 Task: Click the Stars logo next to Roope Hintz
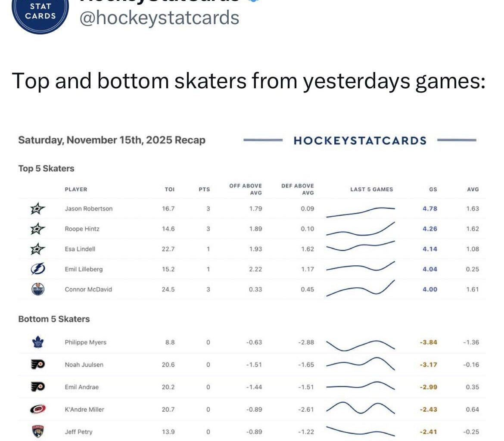point(38,229)
